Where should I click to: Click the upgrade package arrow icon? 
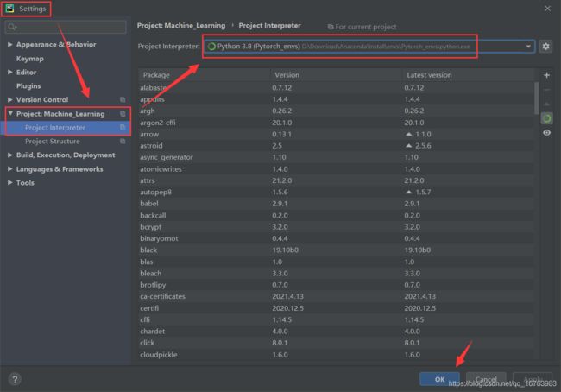pos(546,104)
